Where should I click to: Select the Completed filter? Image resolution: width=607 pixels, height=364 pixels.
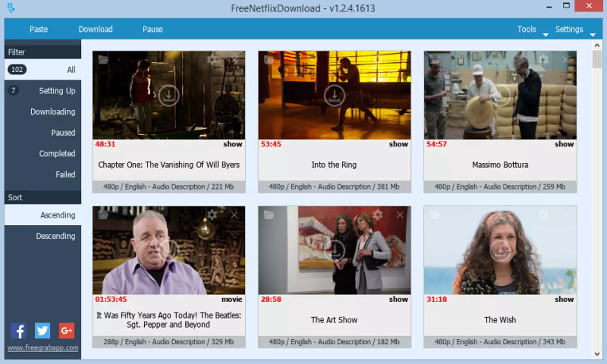[43, 153]
